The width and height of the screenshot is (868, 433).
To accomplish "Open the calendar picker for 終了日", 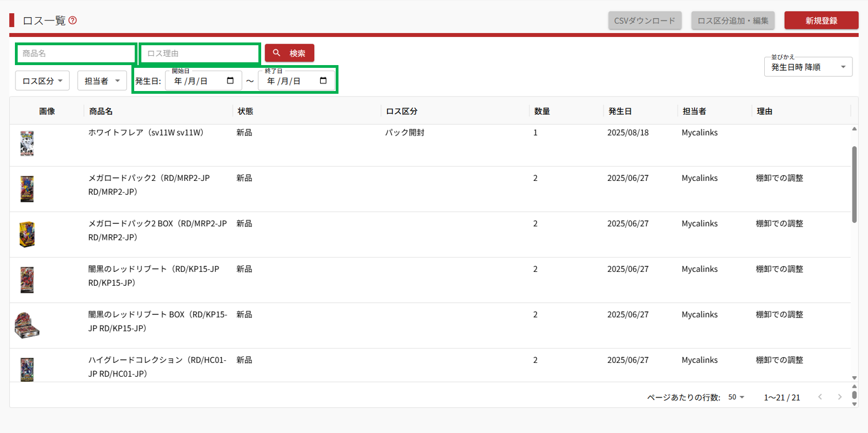I will 323,81.
